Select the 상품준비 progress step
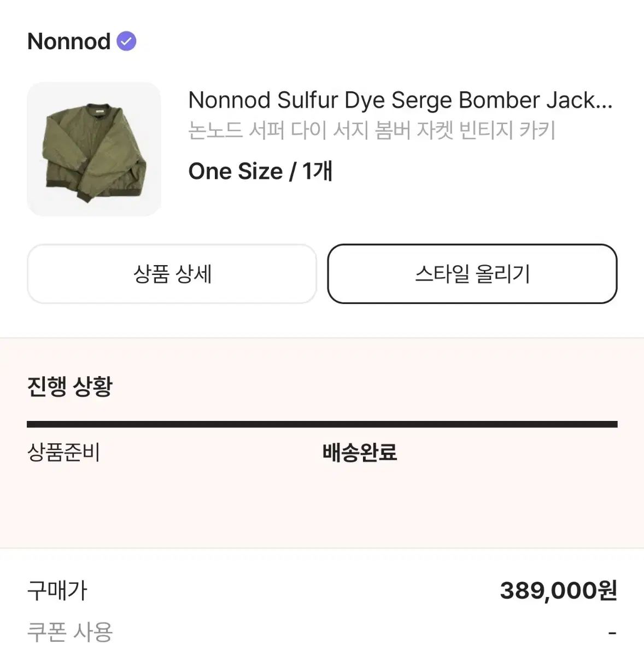This screenshot has width=644, height=656. tap(63, 453)
